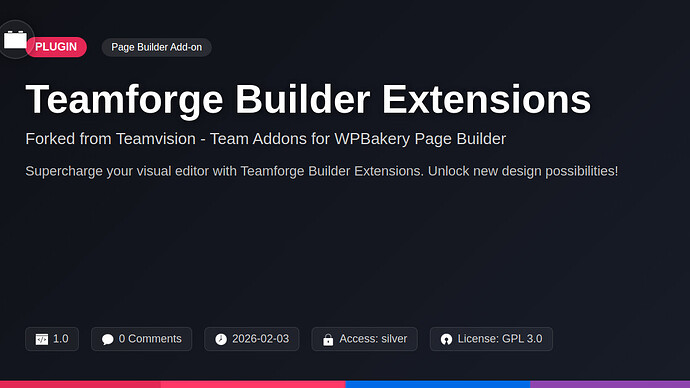Click the clock icon beside the date

tap(221, 339)
